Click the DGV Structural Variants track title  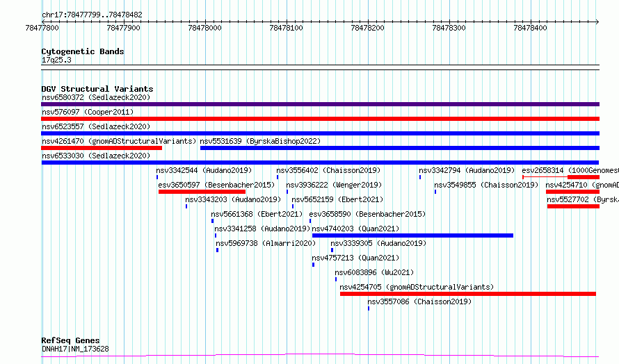click(x=97, y=89)
